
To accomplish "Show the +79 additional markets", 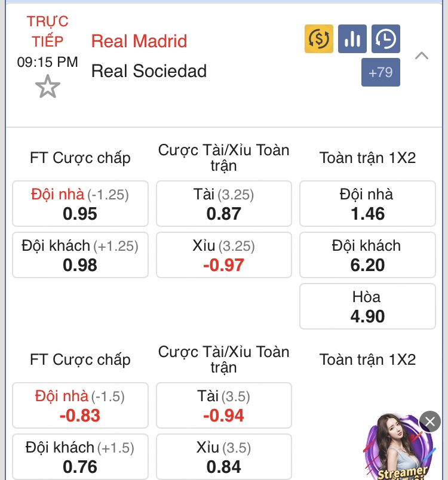I will tap(381, 72).
